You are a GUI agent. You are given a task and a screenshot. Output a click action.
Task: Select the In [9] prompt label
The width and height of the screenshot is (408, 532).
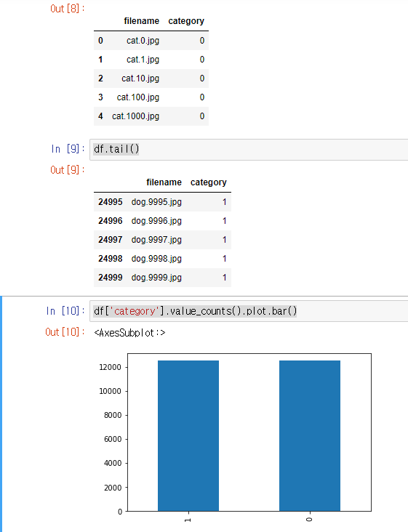click(68, 149)
